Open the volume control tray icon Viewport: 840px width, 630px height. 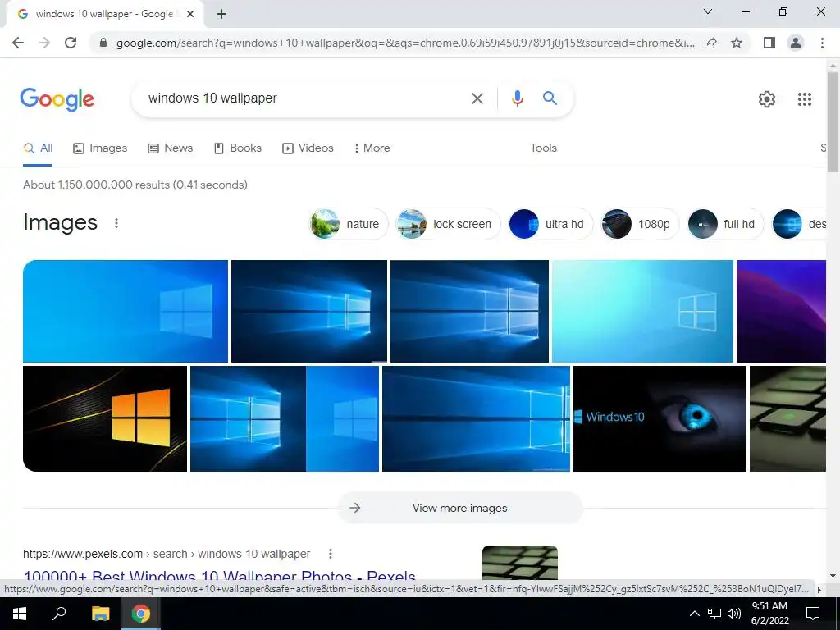[734, 614]
